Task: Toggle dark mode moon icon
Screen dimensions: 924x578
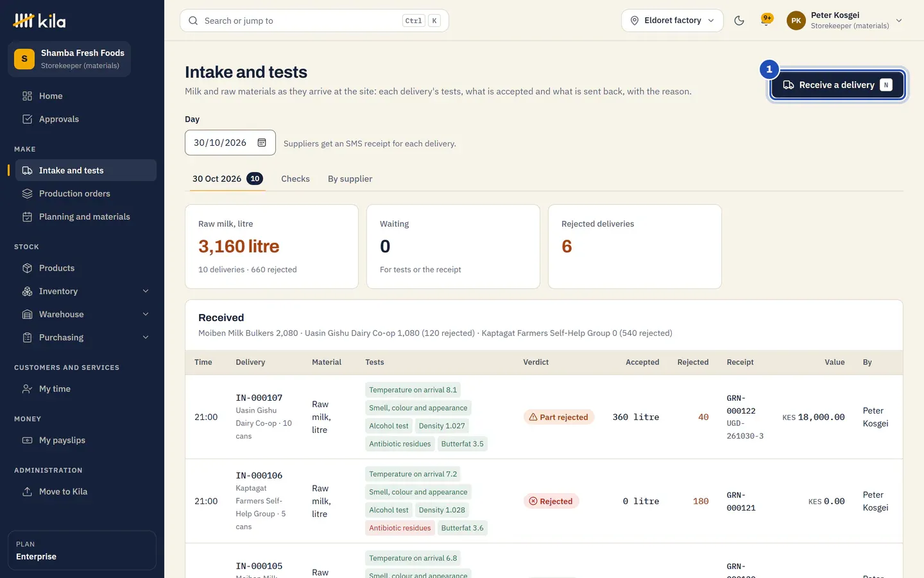Action: point(739,21)
